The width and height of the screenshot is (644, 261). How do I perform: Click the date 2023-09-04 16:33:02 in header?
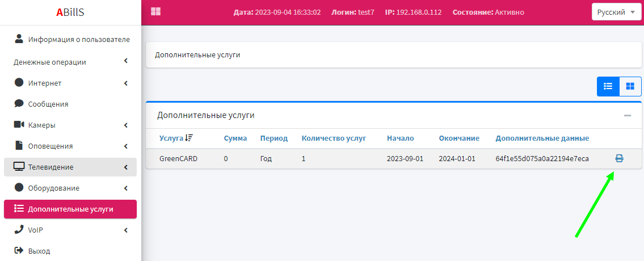point(288,12)
